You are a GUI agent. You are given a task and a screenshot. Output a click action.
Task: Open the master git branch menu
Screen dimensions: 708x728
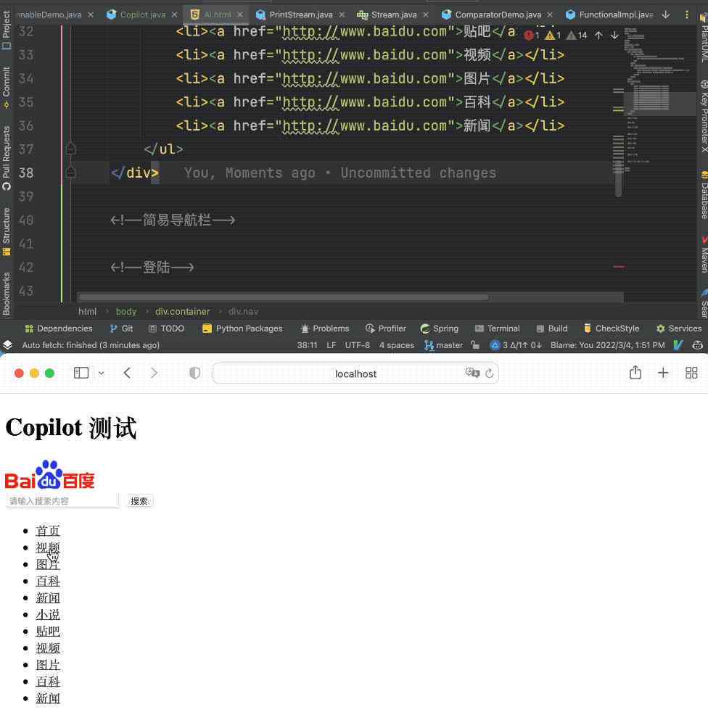[x=444, y=345]
